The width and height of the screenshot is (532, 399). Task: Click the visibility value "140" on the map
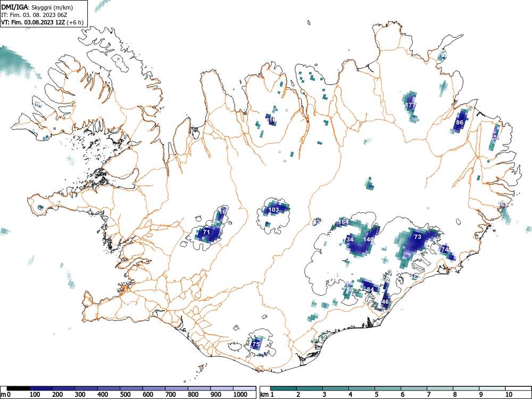(x=369, y=239)
